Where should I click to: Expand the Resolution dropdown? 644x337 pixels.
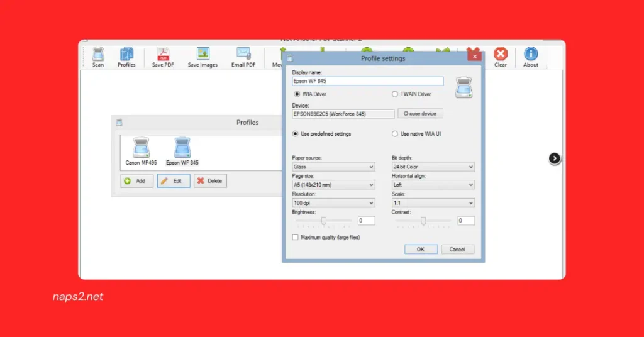pyautogui.click(x=333, y=203)
